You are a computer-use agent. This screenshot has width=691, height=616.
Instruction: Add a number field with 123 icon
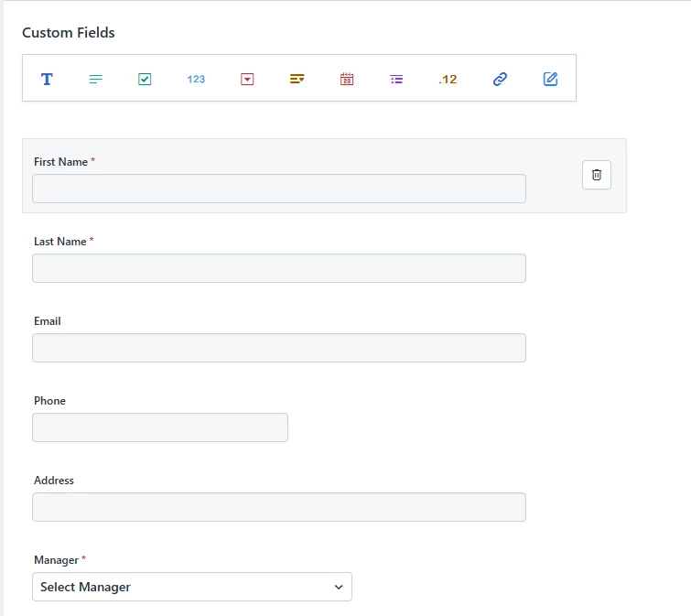pos(196,79)
